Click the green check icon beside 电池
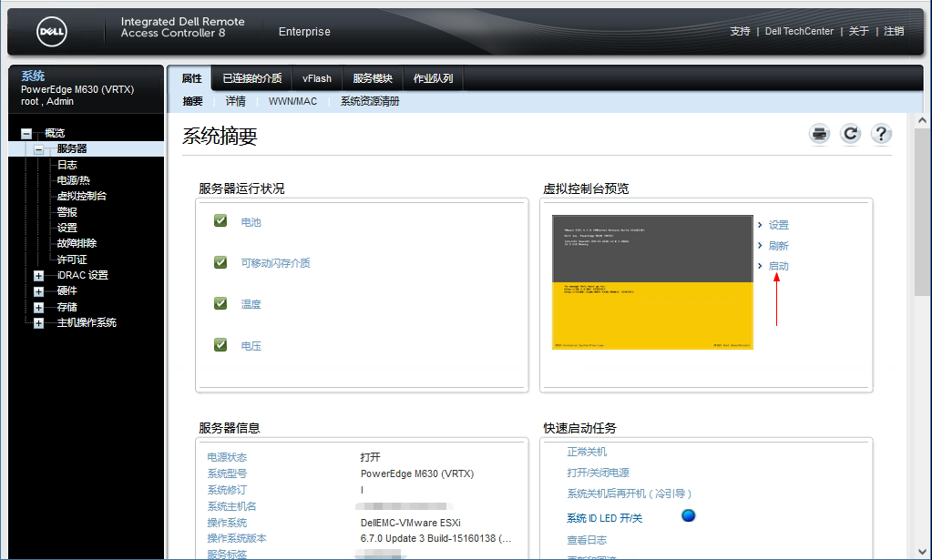 (220, 221)
